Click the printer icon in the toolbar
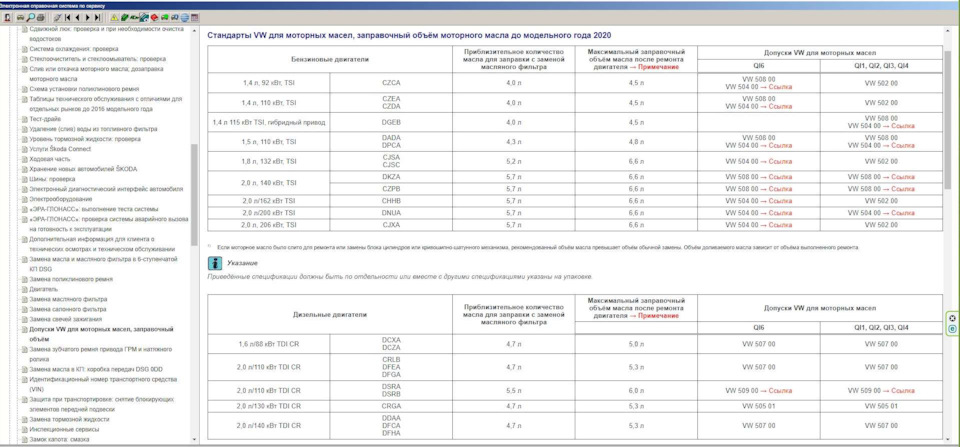Image resolution: width=960 pixels, height=447 pixels. 40,17
